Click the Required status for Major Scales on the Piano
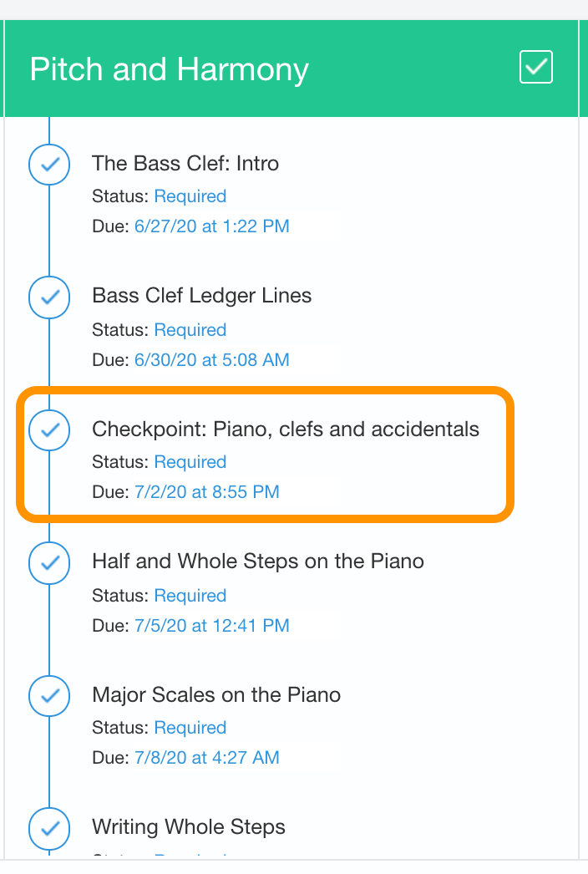 190,728
